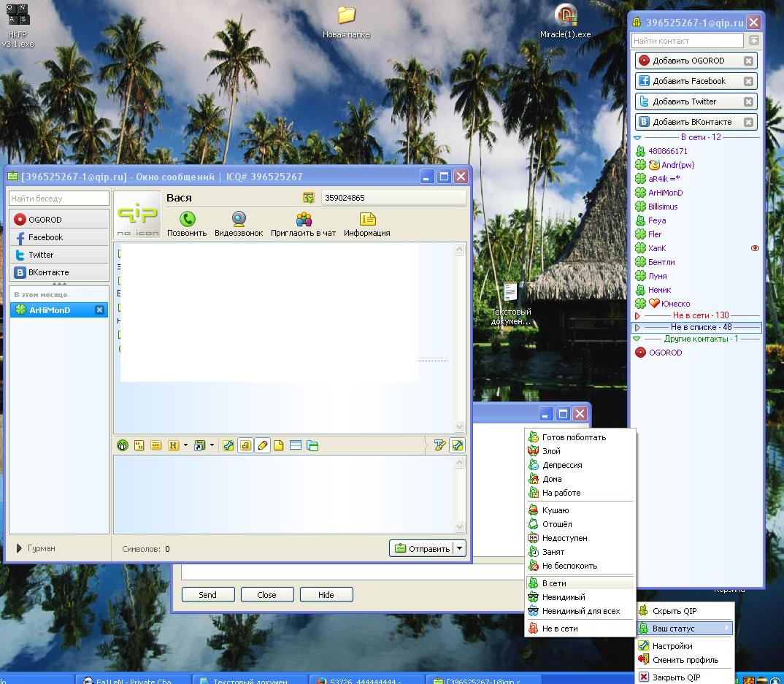This screenshot has width=784, height=684.
Task: Set status to Невидимый для всех
Action: click(x=580, y=611)
